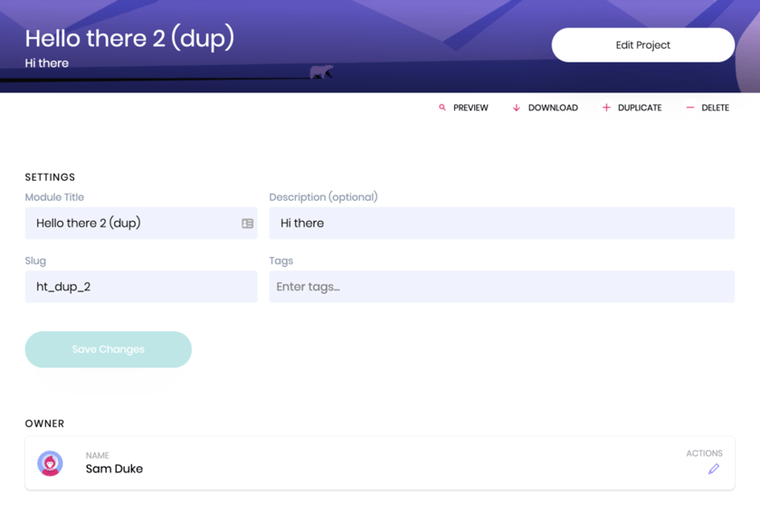Click into the Slug field ht_dup_2

(141, 286)
